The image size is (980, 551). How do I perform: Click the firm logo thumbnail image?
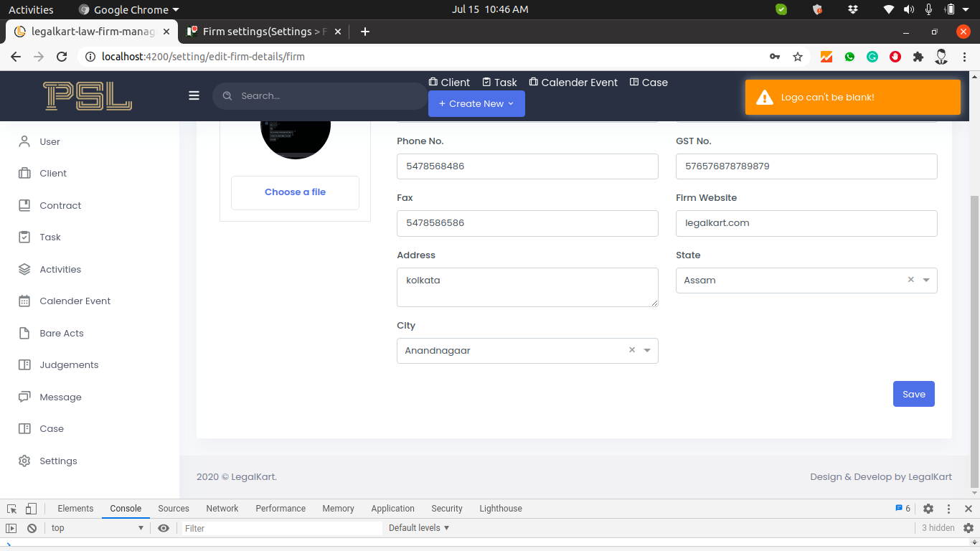pos(295,136)
